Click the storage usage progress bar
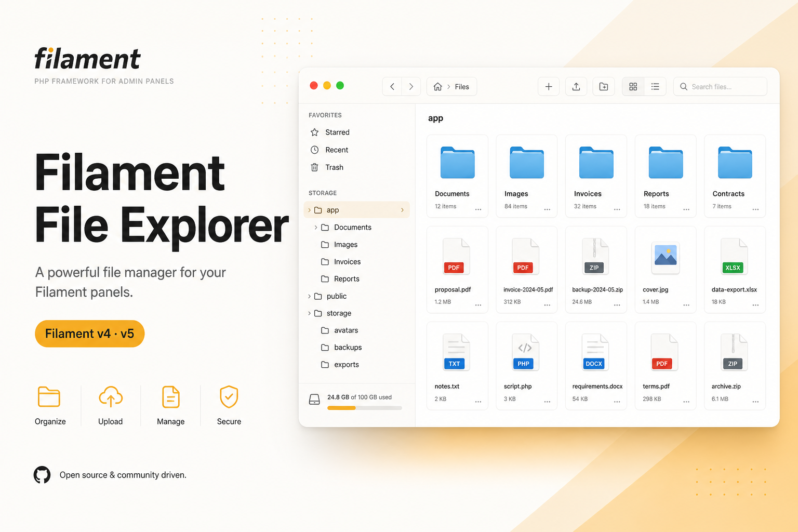The width and height of the screenshot is (798, 532). click(x=365, y=408)
